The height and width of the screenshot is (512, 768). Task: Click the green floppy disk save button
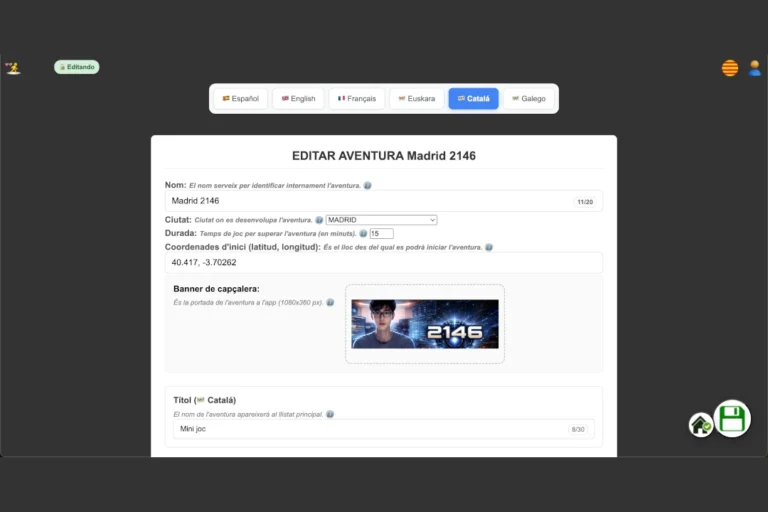coord(732,419)
